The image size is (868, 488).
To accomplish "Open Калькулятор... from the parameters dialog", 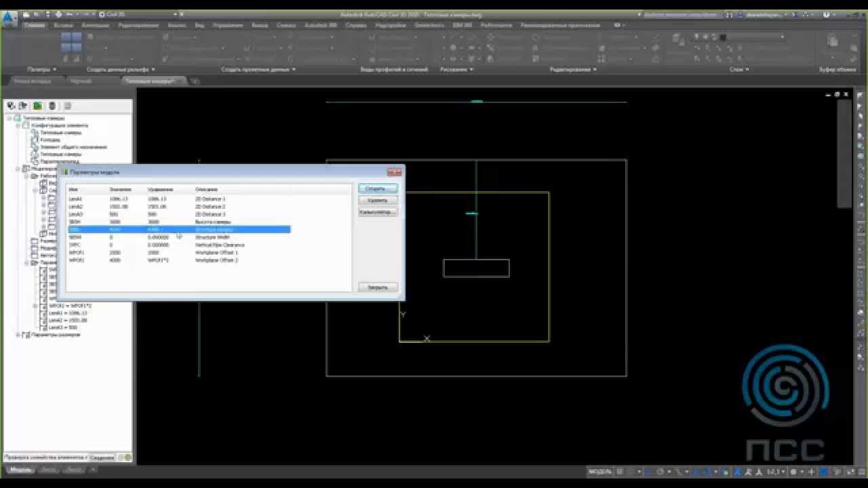I will (378, 212).
